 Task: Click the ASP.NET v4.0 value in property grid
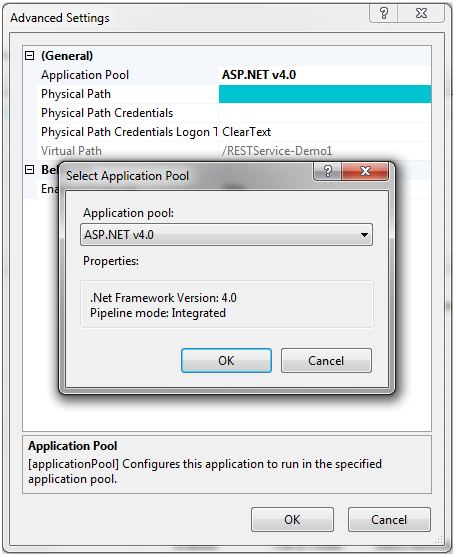pyautogui.click(x=259, y=75)
